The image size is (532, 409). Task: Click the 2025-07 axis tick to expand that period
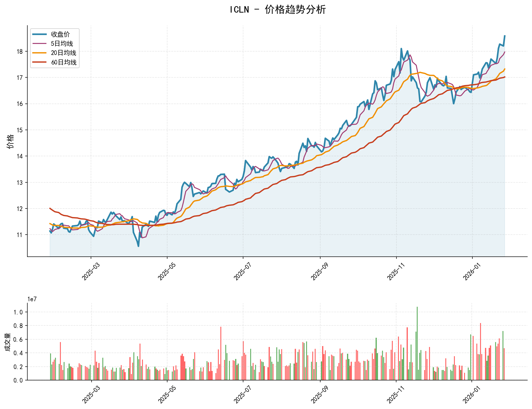tap(243, 270)
